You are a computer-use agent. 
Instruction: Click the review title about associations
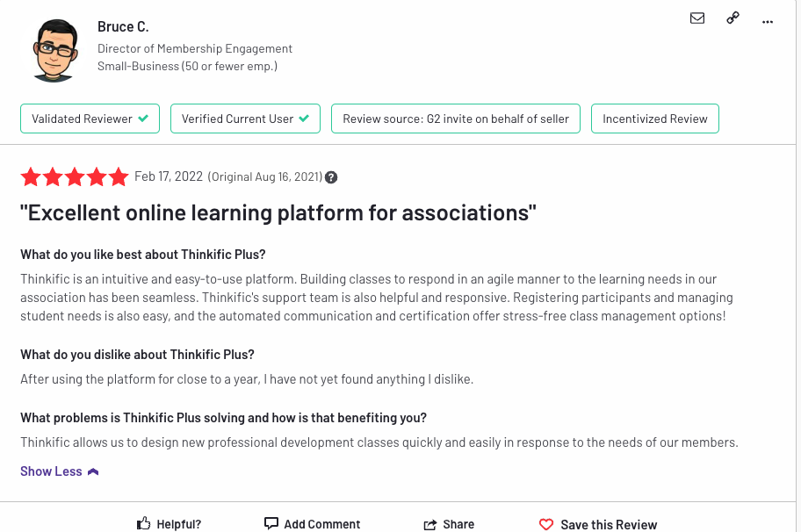pyautogui.click(x=278, y=212)
